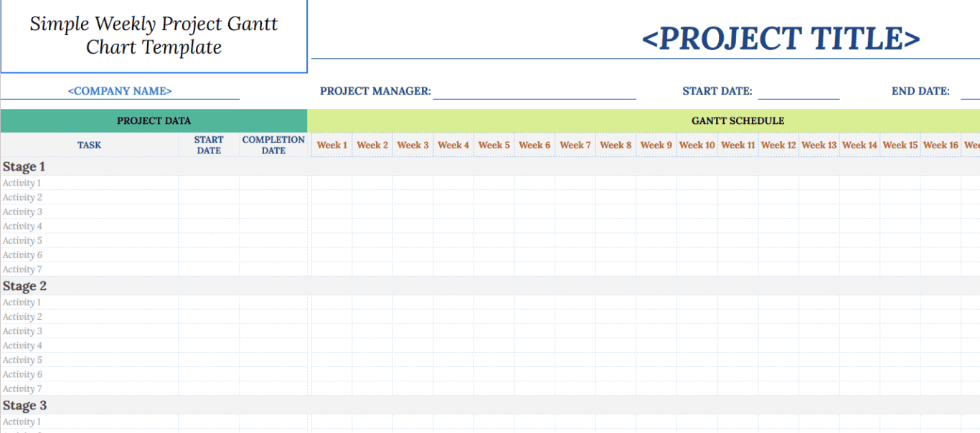Select Activity 3 under Stage 2
This screenshot has height=433, width=980.
click(x=22, y=331)
